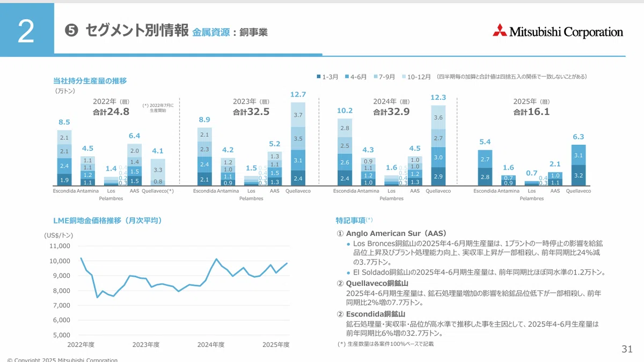
Task: Click the 1-3月 legend color square
Action: pos(319,77)
